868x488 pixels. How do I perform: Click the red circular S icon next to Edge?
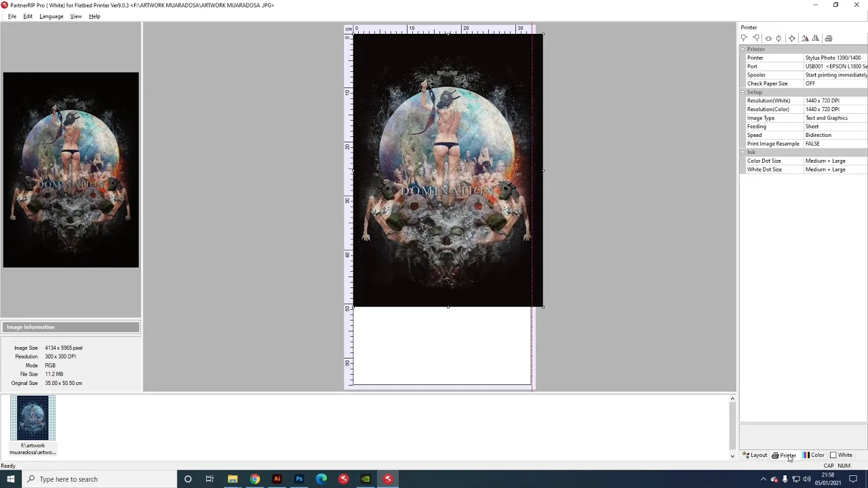pyautogui.click(x=343, y=479)
